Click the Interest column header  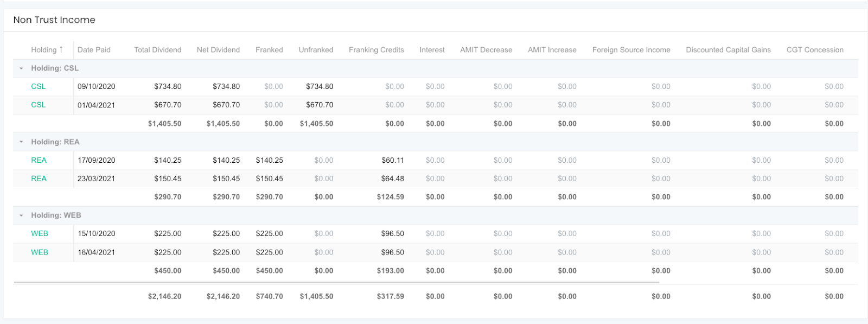pos(432,50)
